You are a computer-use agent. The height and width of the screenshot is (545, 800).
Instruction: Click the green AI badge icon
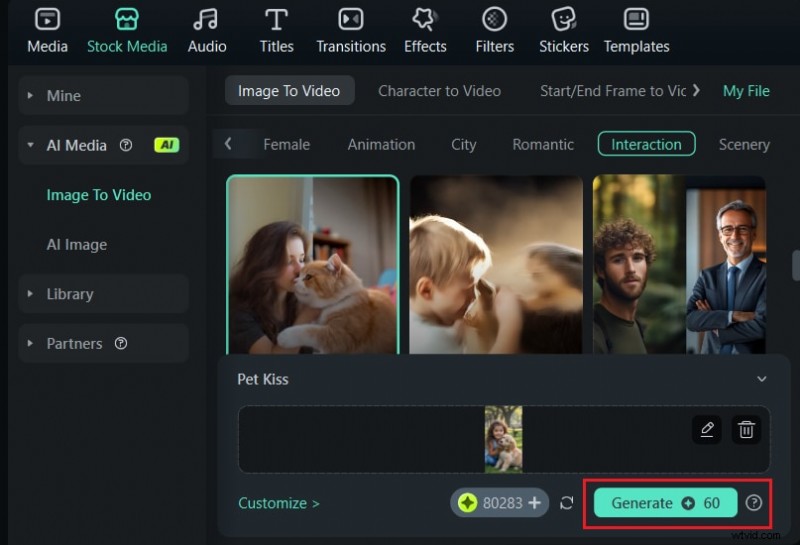pyautogui.click(x=166, y=145)
